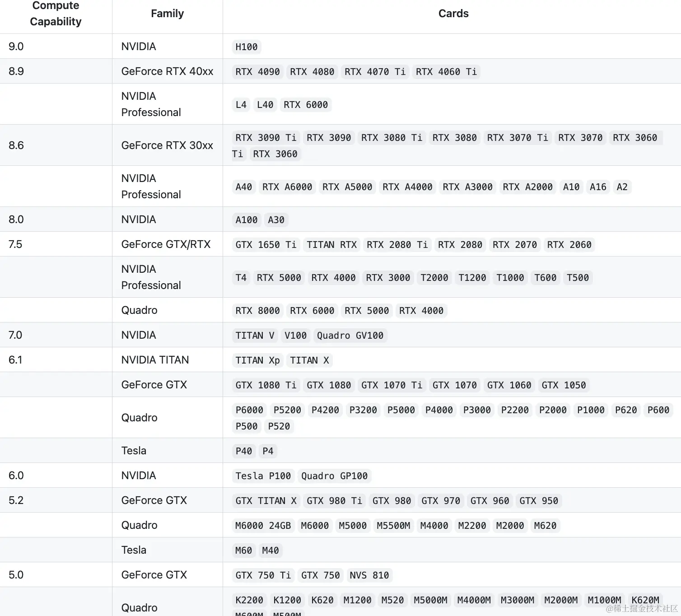Select the RTX 3070 Ti tag
This screenshot has width=681, height=616.
pyautogui.click(x=518, y=138)
